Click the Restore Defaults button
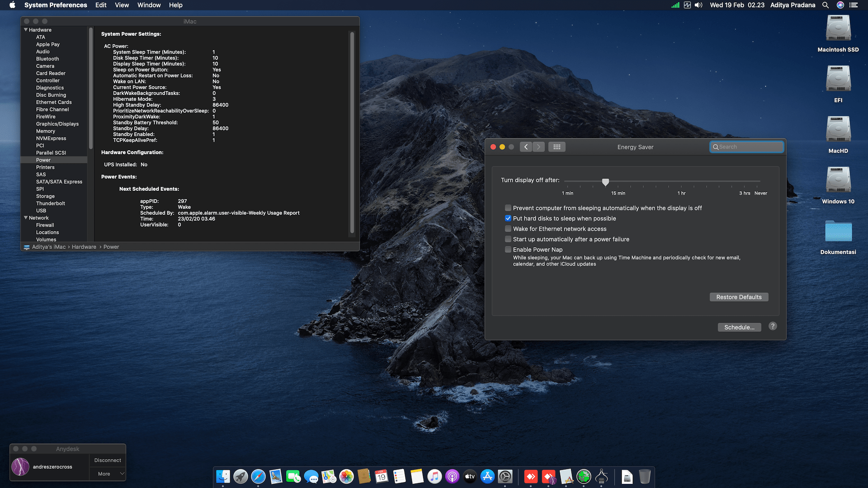The image size is (868, 488). [739, 297]
